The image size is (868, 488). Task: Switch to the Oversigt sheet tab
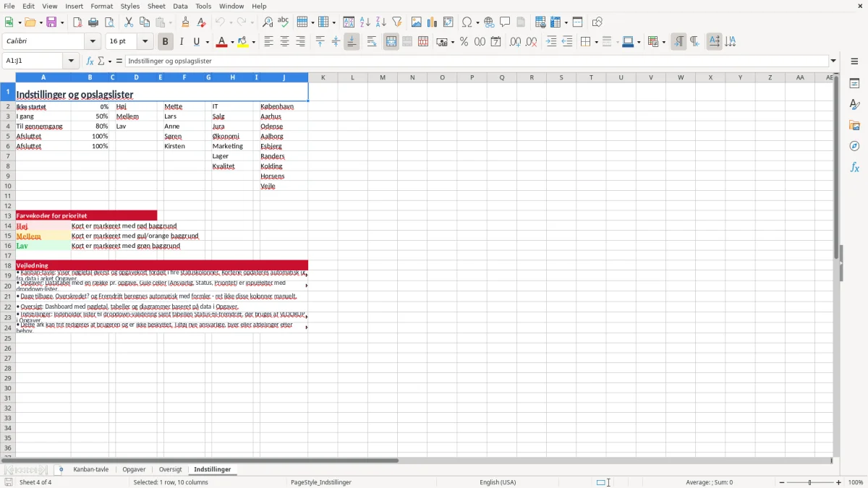(171, 470)
